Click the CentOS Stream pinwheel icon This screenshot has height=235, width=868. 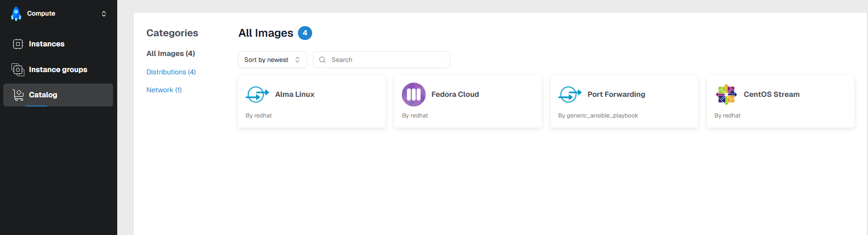point(726,95)
